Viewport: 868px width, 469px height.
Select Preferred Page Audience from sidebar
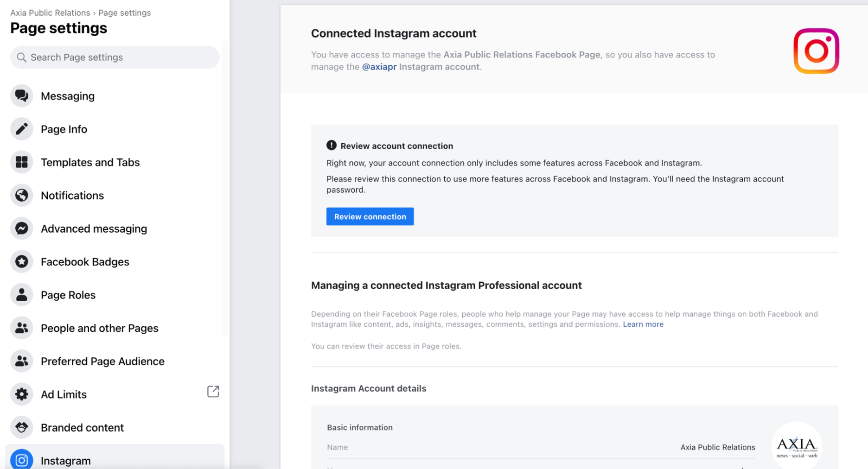pyautogui.click(x=102, y=361)
